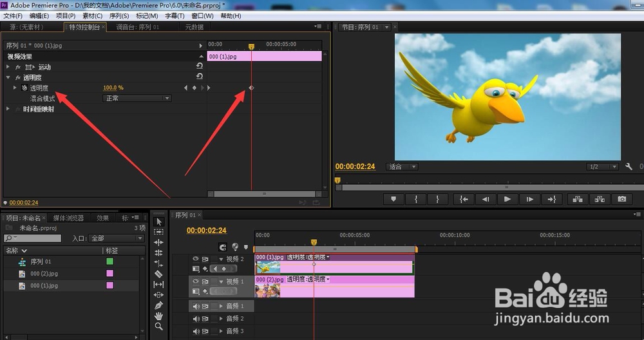Click the Lift button in program monitor
Screen dimensions: 644x340
click(x=578, y=199)
